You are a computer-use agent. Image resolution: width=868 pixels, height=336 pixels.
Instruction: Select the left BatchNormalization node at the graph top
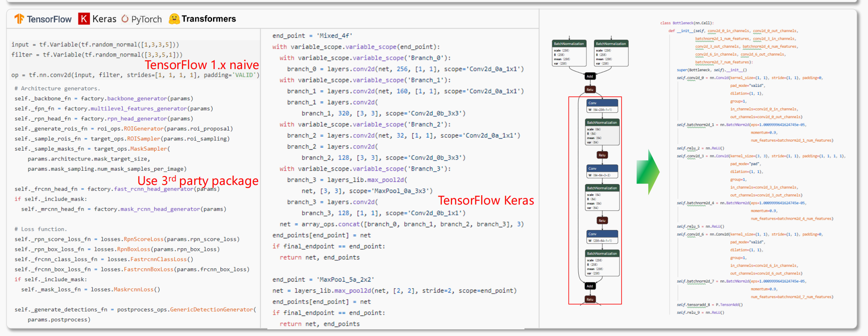569,53
